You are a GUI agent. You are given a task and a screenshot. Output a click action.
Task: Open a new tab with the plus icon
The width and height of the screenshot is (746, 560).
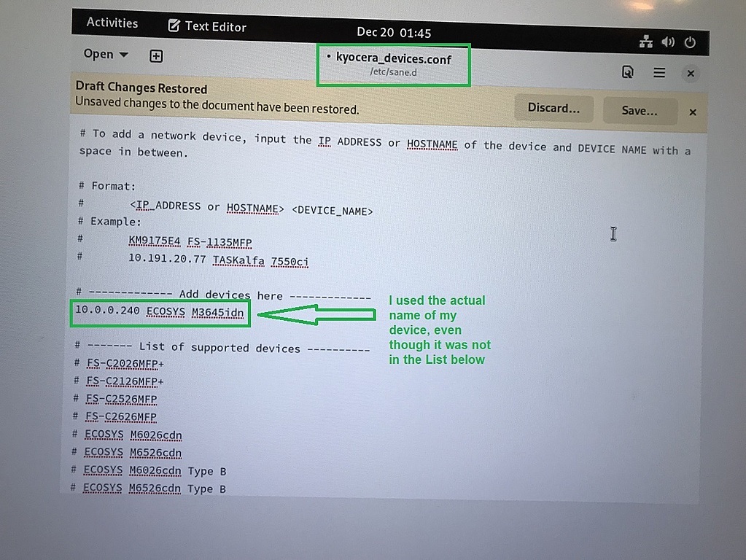(x=155, y=55)
